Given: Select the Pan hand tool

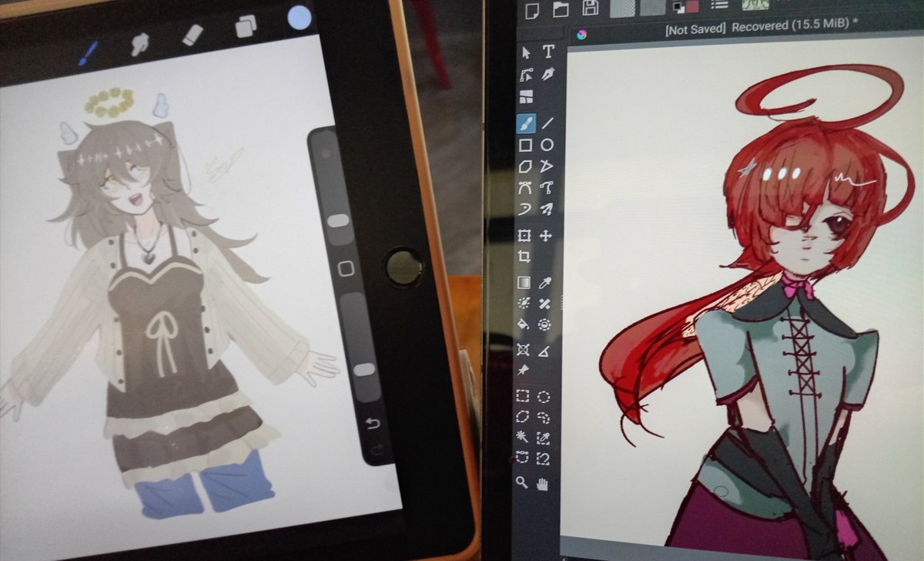Looking at the screenshot, I should click(542, 483).
